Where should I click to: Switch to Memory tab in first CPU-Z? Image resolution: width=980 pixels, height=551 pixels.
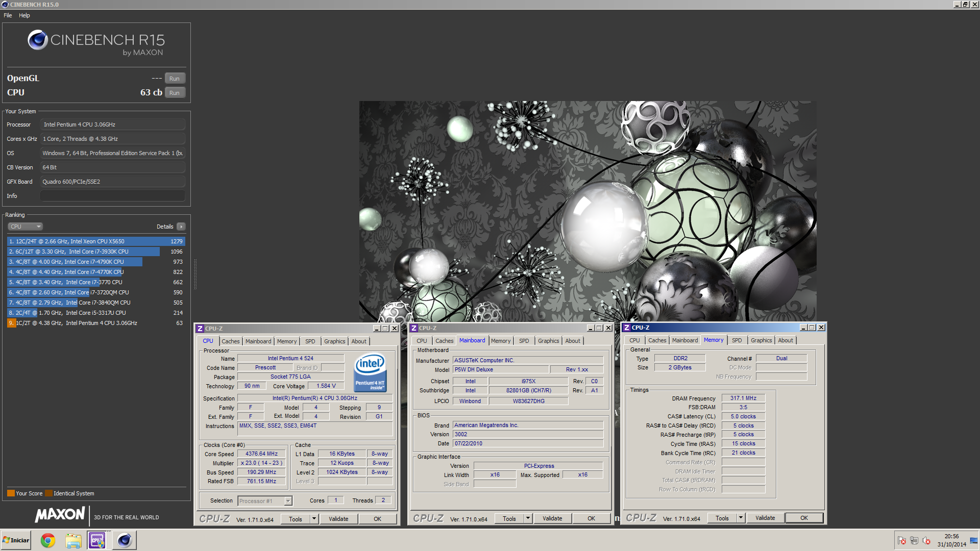coord(287,341)
